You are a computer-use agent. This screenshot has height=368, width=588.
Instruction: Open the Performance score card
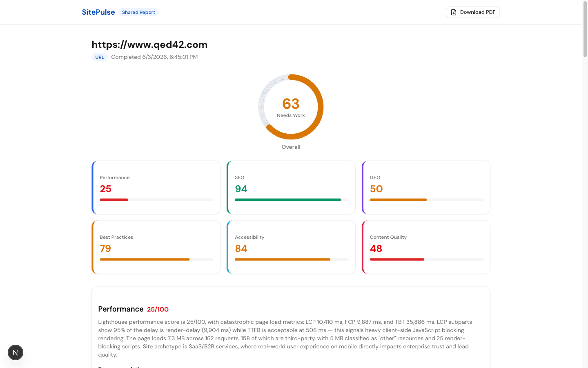point(156,187)
